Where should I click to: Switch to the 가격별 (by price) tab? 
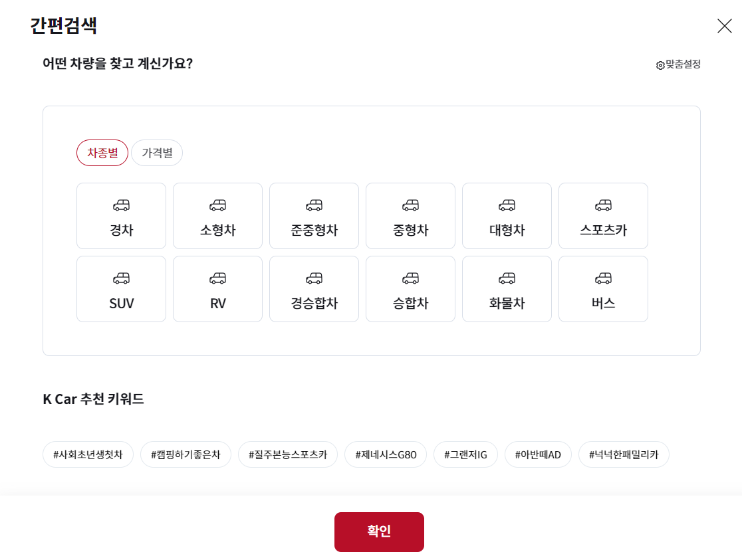[157, 153]
